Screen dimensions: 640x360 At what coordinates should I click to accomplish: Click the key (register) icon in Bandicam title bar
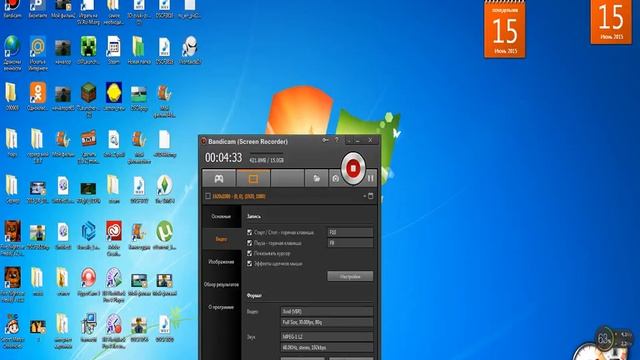(x=325, y=140)
